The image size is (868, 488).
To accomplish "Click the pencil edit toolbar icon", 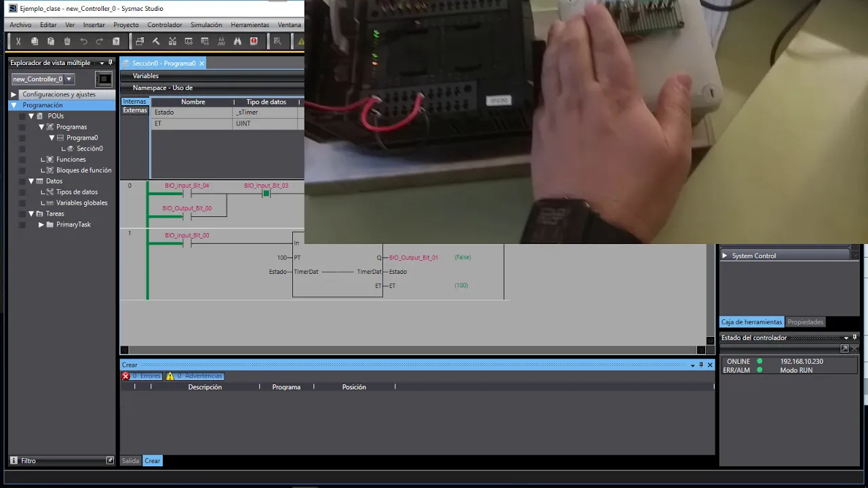I will 277,41.
